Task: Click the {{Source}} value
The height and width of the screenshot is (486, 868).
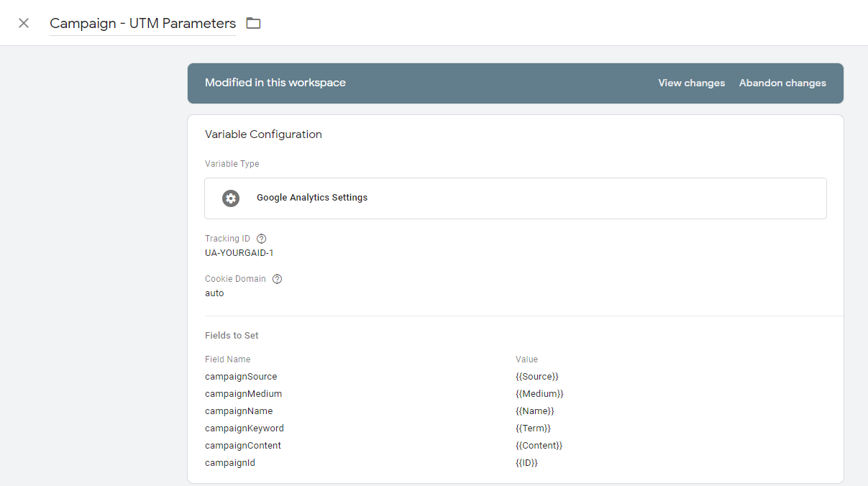Action: click(537, 377)
